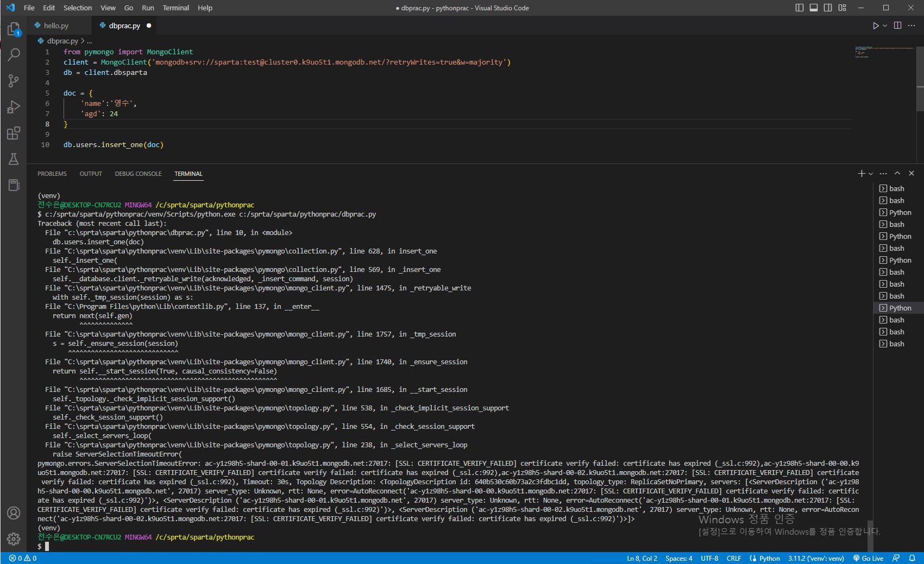The height and width of the screenshot is (564, 924).
Task: Open the Run menu
Action: coord(148,8)
